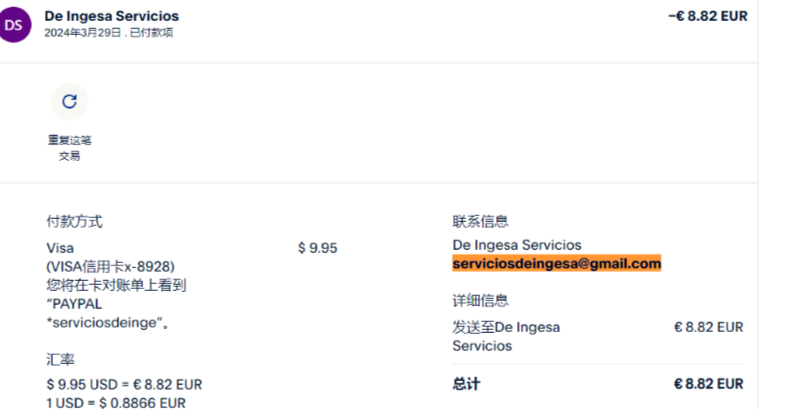Open the highlighted serviciosdeingesa@gmail.com email link
Viewport: 785px width, 409px height.
556,264
